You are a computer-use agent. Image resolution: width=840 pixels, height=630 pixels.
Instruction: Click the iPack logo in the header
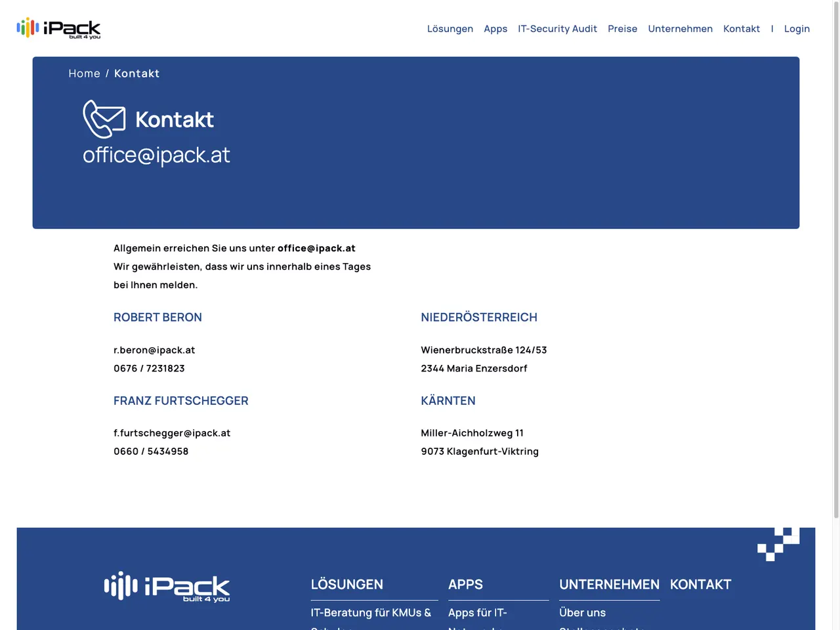click(58, 28)
